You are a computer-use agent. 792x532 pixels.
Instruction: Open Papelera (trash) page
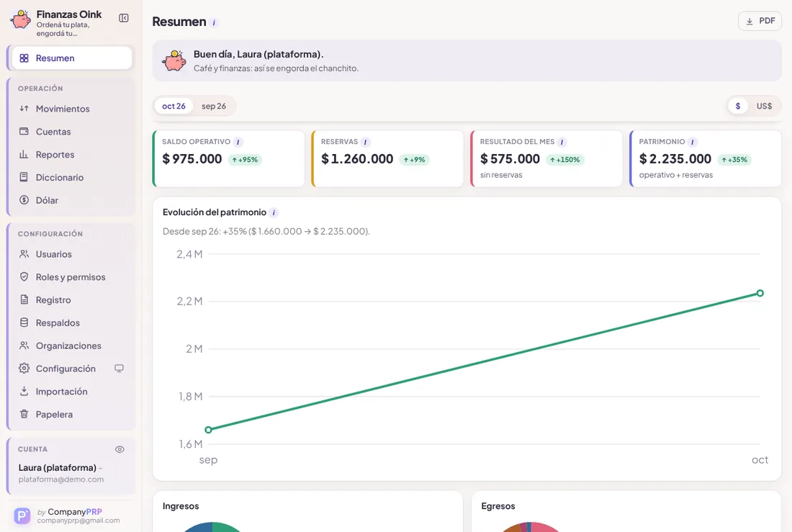click(72, 414)
